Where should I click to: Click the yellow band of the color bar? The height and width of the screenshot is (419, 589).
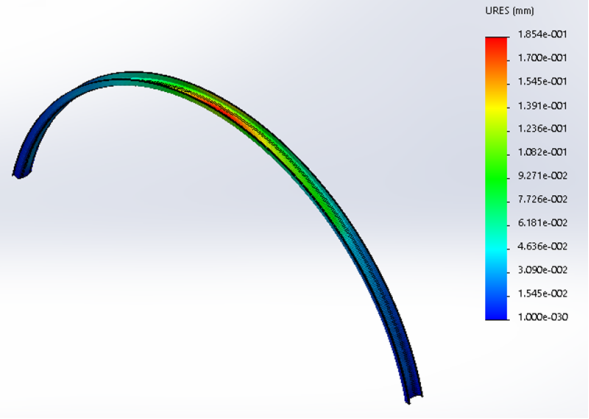coord(496,107)
